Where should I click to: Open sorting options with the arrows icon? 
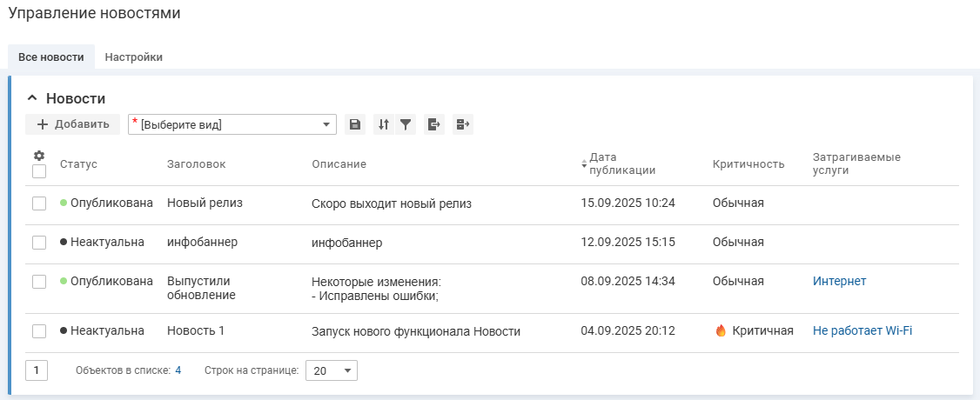click(384, 124)
